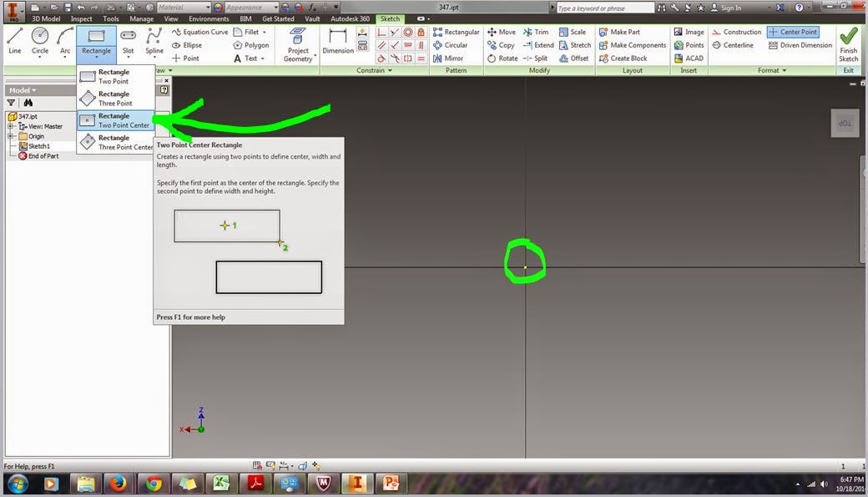Select the Offset tool
The image size is (868, 497).
(x=573, y=58)
